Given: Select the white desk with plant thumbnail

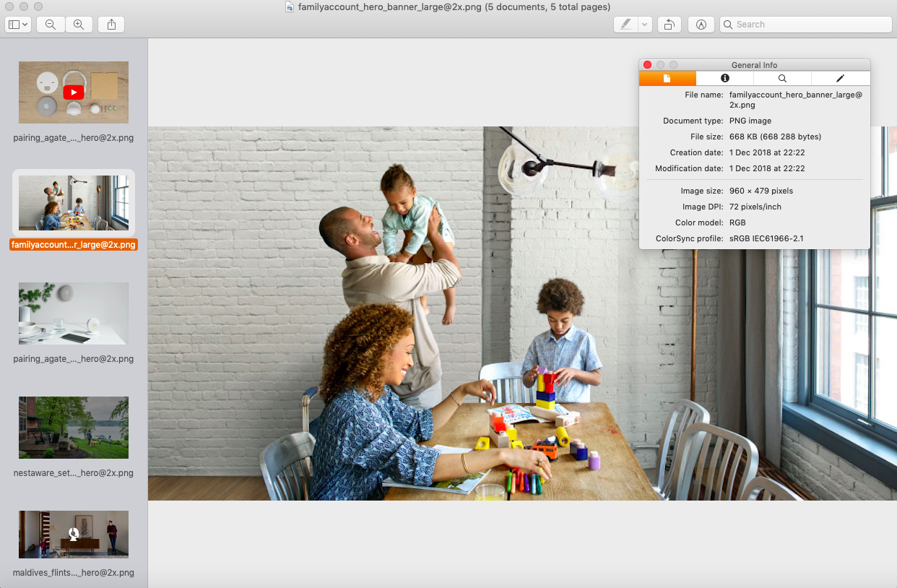Looking at the screenshot, I should coord(74,314).
